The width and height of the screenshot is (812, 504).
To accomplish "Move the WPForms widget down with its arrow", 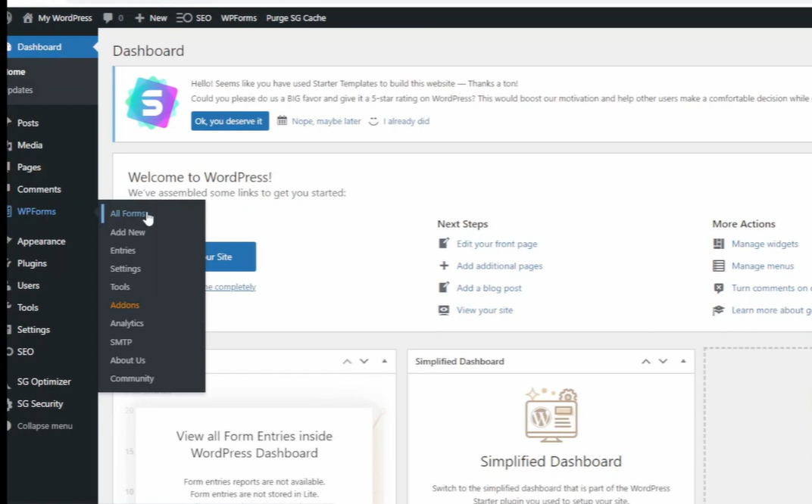I will [x=364, y=361].
